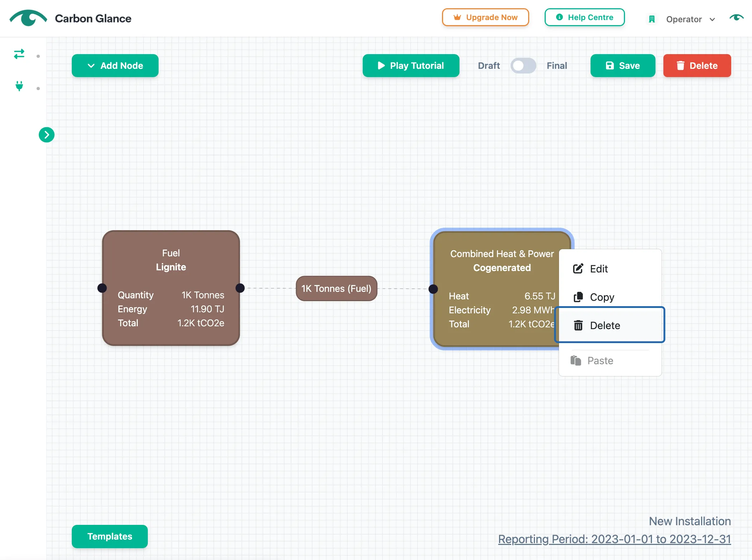Viewport: 752px width, 560px height.
Task: Choose Edit in the context menu
Action: tap(610, 269)
